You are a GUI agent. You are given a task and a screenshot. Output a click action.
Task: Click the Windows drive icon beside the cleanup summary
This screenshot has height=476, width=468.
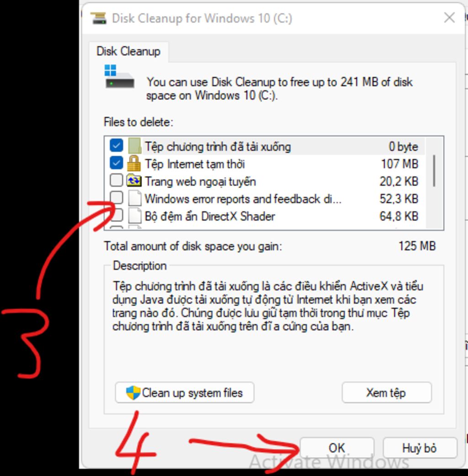pyautogui.click(x=119, y=76)
